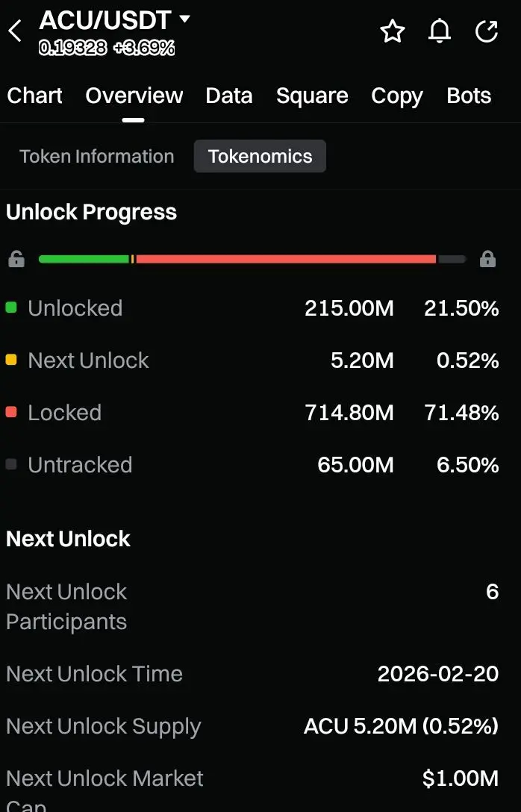Open the Data tab
This screenshot has width=521, height=812.
point(229,96)
